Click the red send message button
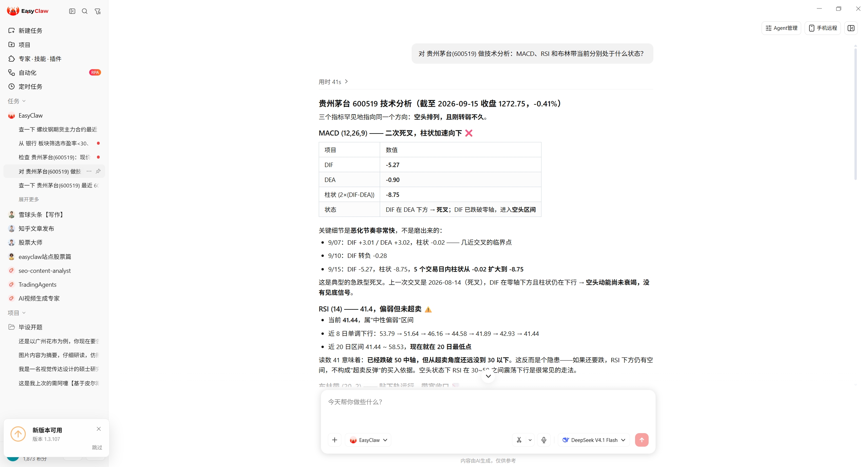This screenshot has height=467, width=868. point(642,440)
